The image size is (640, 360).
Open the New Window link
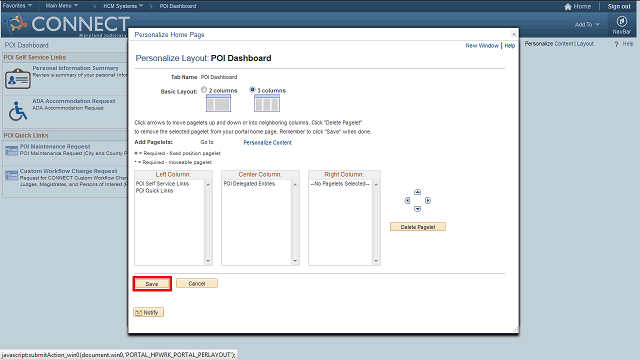pos(482,46)
